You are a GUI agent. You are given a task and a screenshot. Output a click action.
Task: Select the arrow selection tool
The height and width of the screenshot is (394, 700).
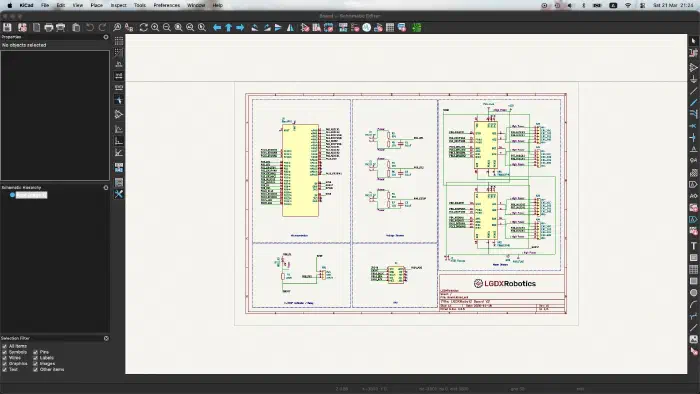[693, 41]
